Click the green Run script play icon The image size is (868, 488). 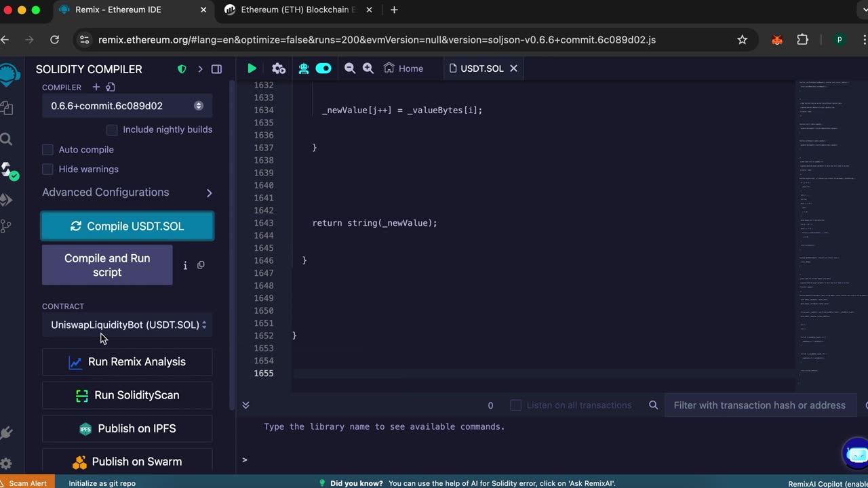252,68
